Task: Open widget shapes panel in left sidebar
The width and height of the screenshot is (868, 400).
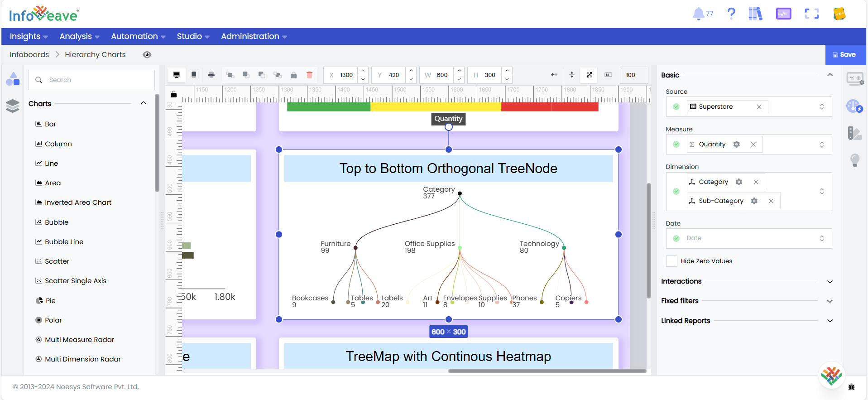Action: click(x=13, y=79)
